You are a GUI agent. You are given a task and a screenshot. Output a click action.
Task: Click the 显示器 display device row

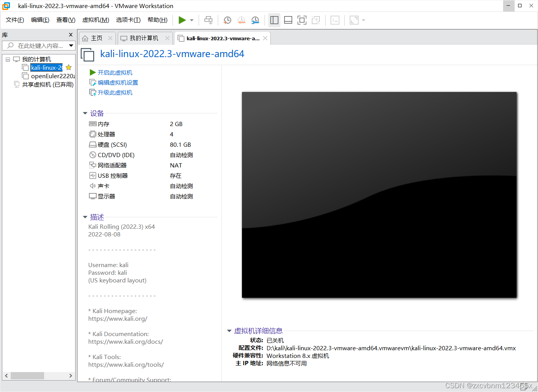click(x=153, y=197)
